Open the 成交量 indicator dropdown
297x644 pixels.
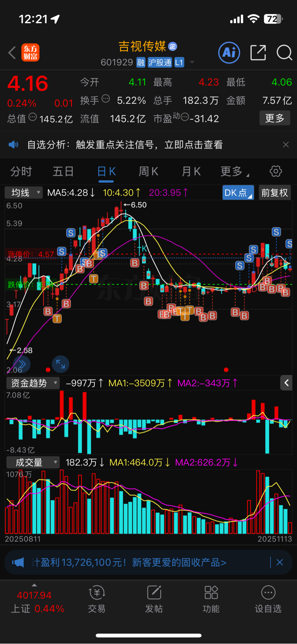[x=33, y=462]
